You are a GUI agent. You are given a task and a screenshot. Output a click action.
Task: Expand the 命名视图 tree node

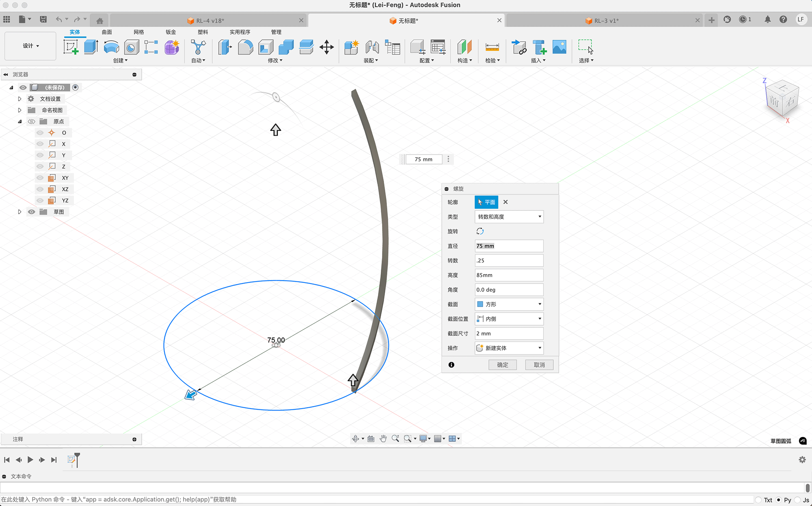tap(19, 110)
